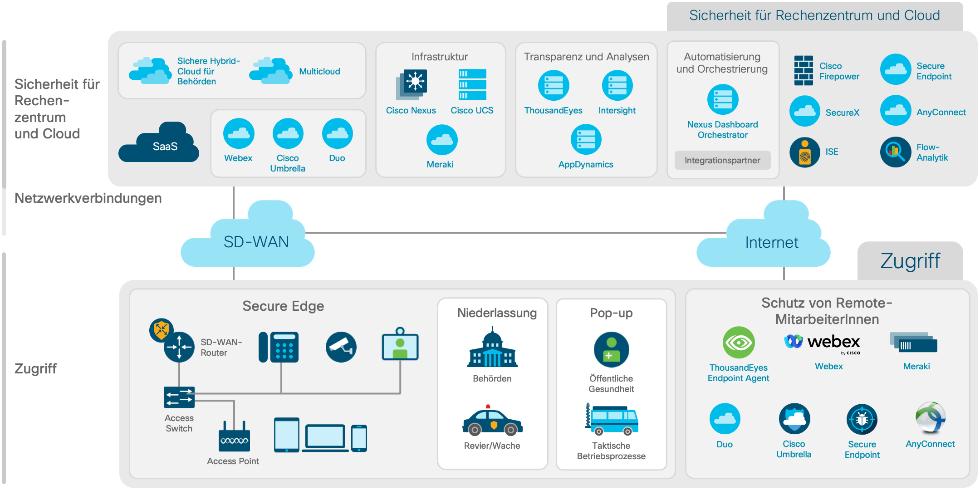
Task: Click the video conferencing screen icon
Action: tap(400, 344)
